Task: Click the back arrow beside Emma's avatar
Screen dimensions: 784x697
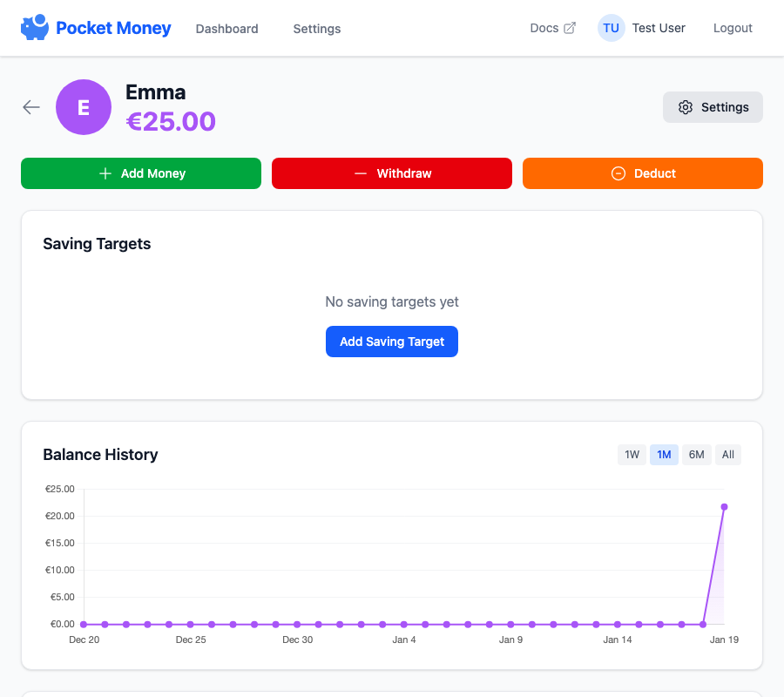Action: [x=31, y=107]
